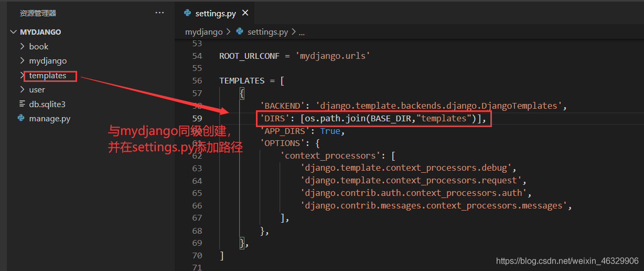The width and height of the screenshot is (644, 271).
Task: Click the Python icon on settings.py tab
Action: click(x=187, y=13)
